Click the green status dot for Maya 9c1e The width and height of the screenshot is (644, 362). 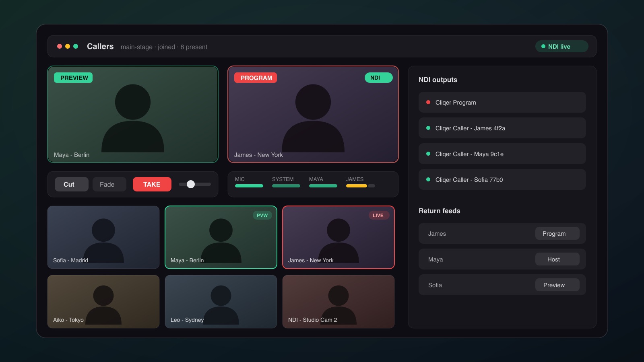(428, 154)
